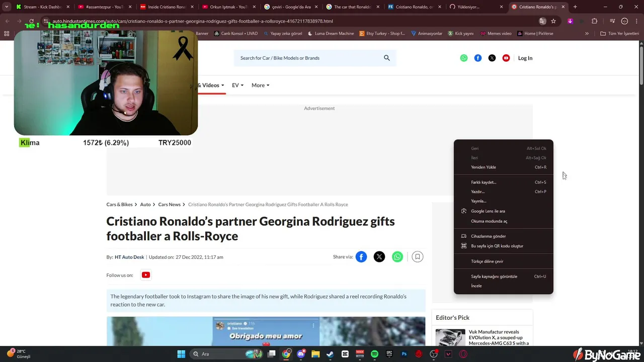
Task: Switch to the '#assamtezpur - YouTube' tab
Action: [x=105, y=7]
